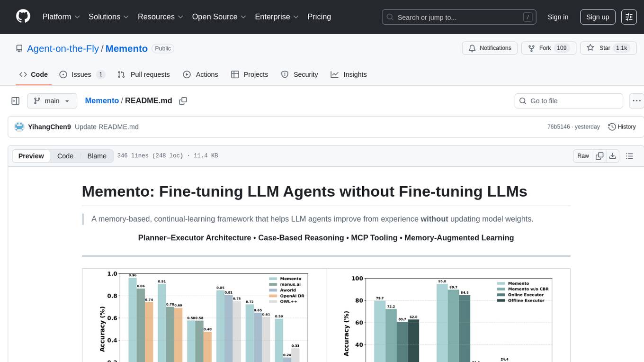The image size is (644, 362).
Task: Click the Memento README heading
Action: 304,191
